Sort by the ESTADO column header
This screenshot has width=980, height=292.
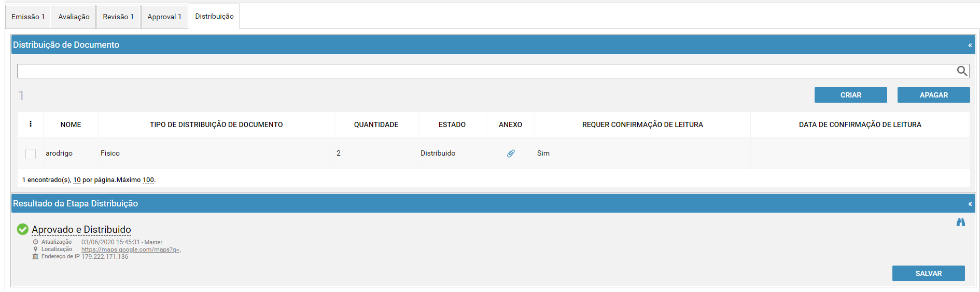tap(452, 124)
